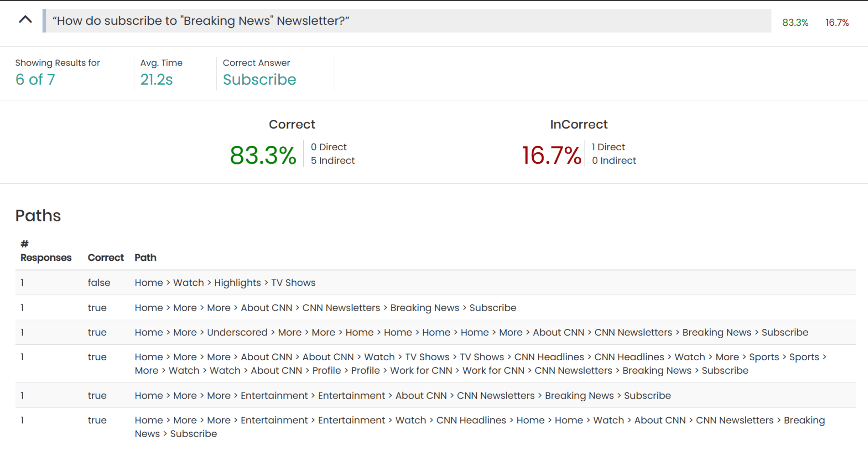Collapse the Breaking News question chevron

coord(25,20)
